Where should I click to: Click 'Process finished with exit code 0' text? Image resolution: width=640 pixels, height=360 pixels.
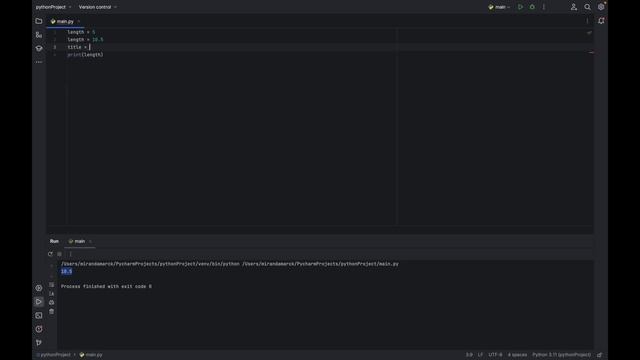(x=106, y=287)
